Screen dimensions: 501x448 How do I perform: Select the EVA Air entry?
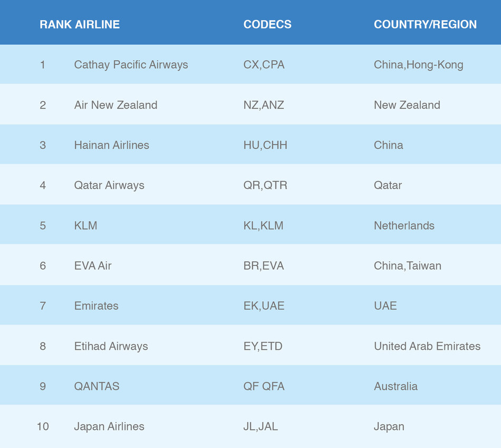(x=93, y=266)
